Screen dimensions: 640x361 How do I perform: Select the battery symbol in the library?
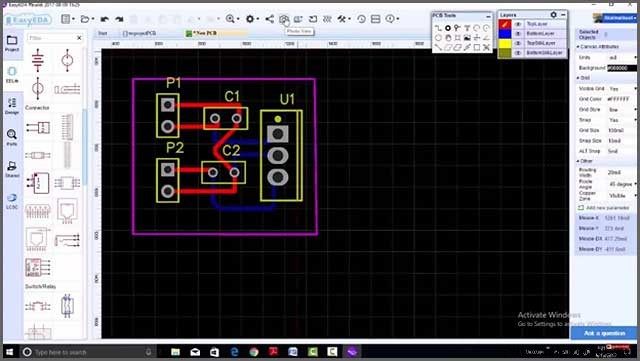click(x=38, y=60)
